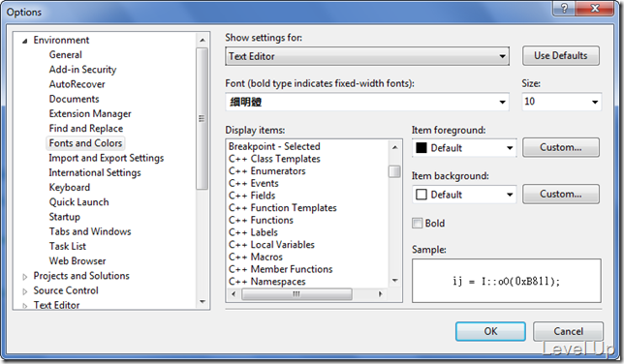Click the help question mark button
The width and height of the screenshot is (624, 364).
point(564,8)
